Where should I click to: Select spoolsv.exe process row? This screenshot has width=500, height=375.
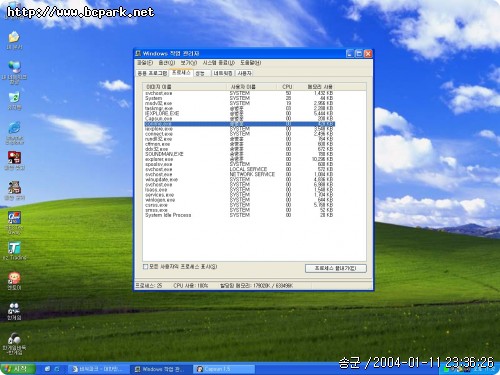pyautogui.click(x=239, y=164)
